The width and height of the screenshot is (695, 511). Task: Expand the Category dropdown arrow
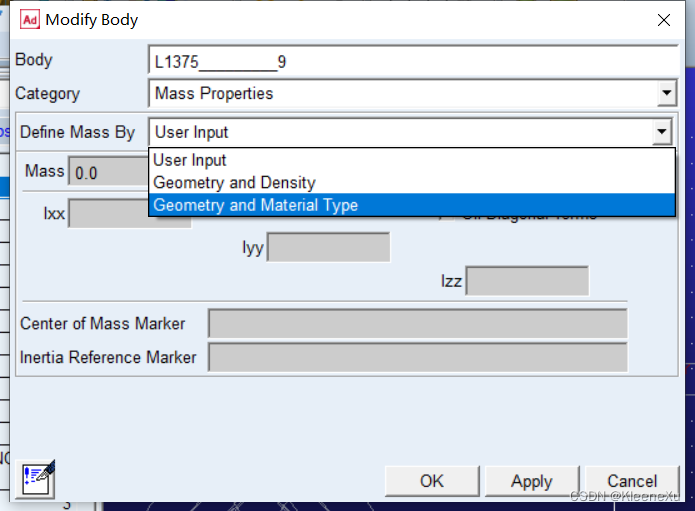667,94
